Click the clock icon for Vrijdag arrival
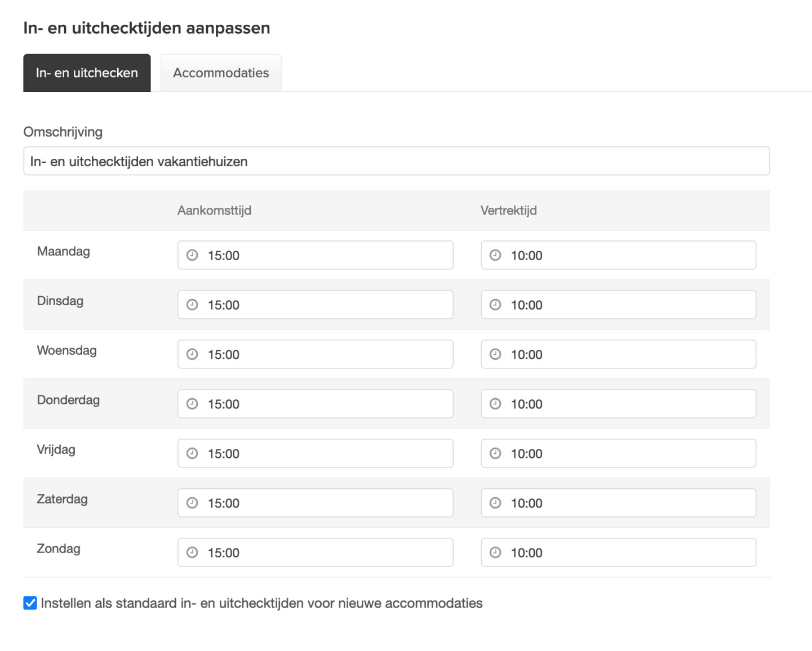This screenshot has height=651, width=812. (x=192, y=453)
